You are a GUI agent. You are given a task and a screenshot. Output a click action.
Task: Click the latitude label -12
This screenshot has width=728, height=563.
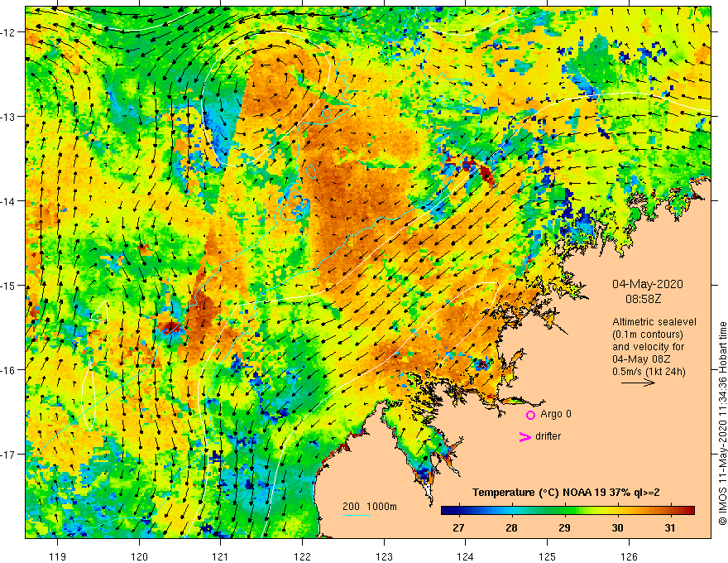8,32
